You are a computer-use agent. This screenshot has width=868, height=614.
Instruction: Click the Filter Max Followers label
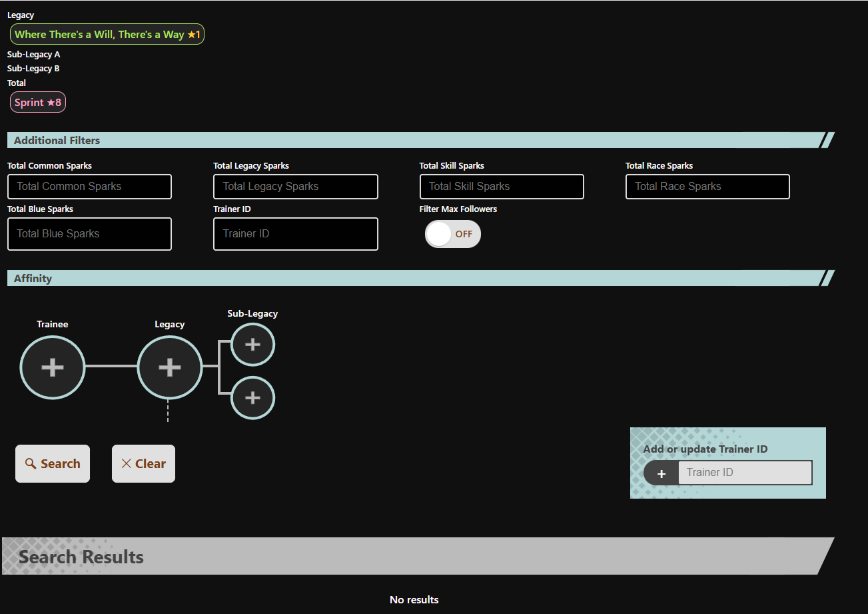click(458, 209)
